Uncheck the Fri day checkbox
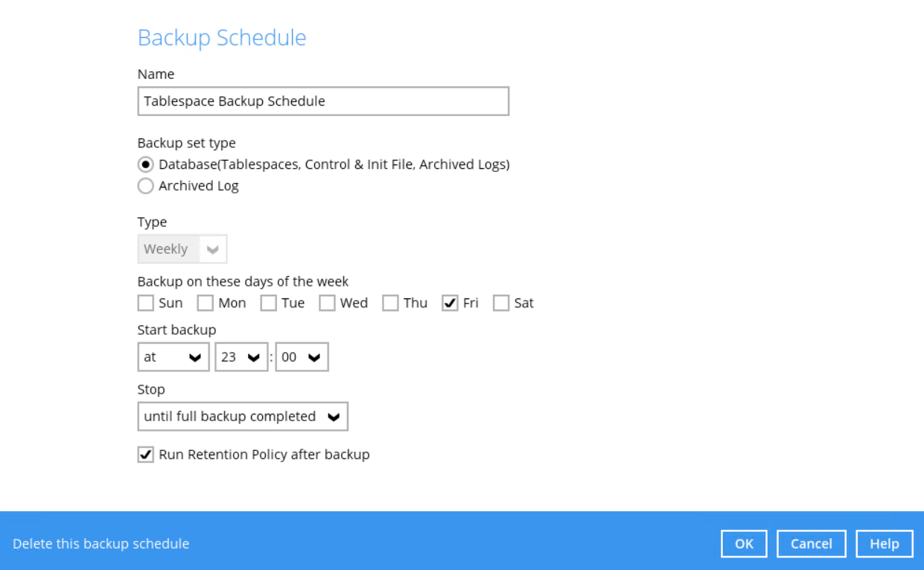The image size is (924, 570). (x=450, y=303)
